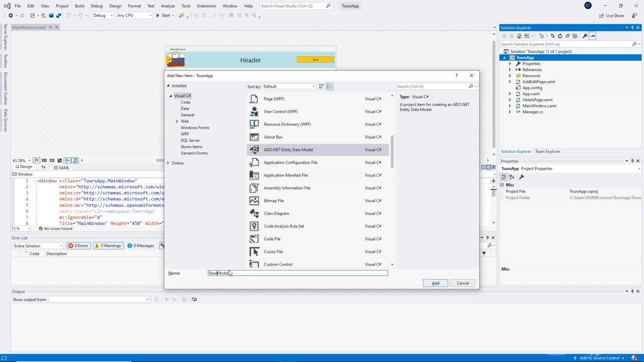Click the Live Share button
The width and height of the screenshot is (644, 362).
click(612, 16)
